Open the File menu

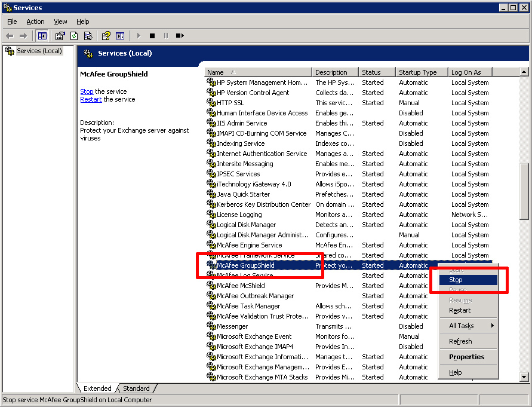(12, 22)
